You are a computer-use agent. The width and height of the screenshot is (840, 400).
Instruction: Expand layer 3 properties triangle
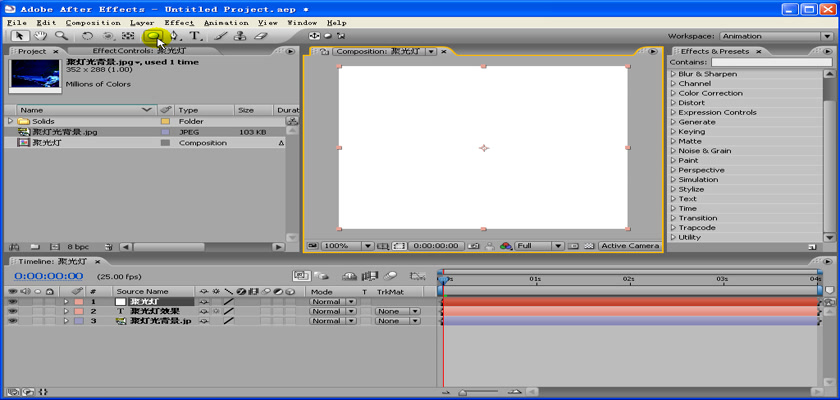(x=66, y=321)
